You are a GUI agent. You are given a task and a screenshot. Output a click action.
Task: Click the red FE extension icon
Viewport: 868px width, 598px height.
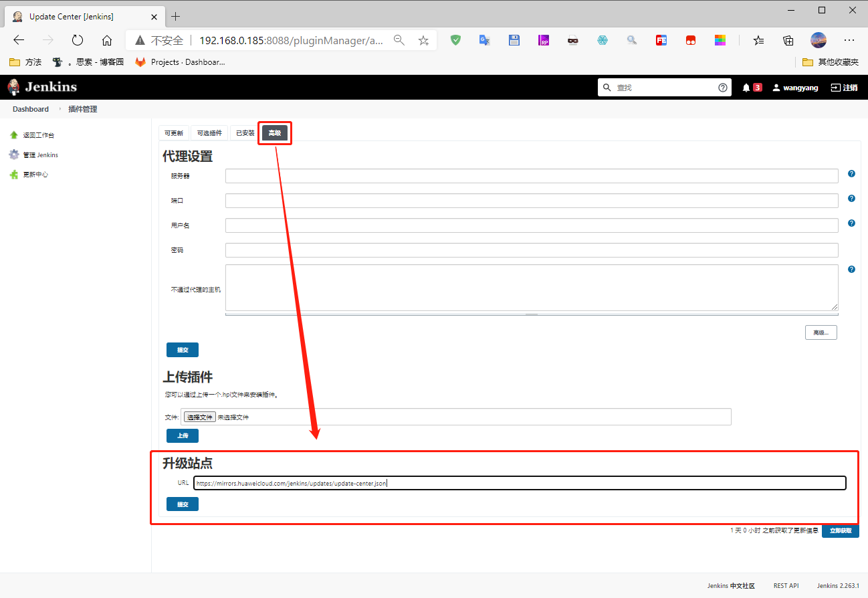661,40
